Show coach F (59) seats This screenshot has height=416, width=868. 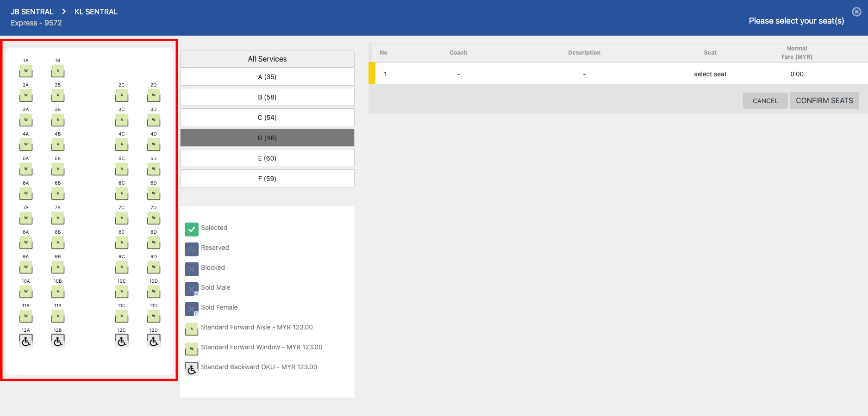[x=267, y=179]
